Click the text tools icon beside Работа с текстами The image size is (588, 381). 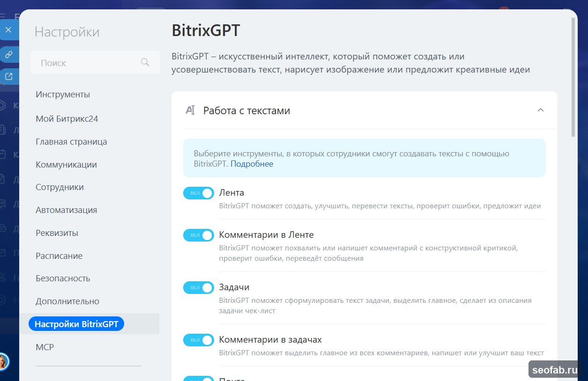click(190, 110)
